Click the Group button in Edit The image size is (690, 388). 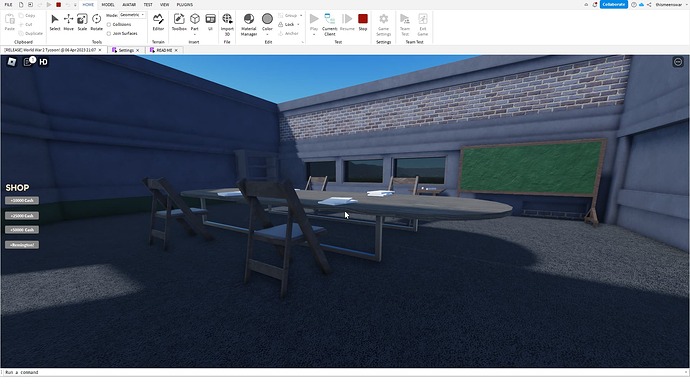point(288,15)
